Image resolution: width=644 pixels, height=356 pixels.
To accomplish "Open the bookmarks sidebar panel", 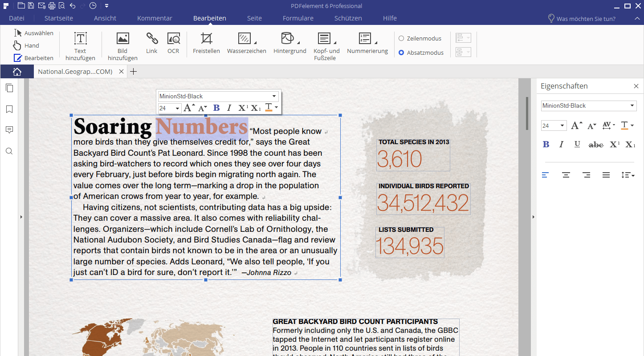I will click(x=9, y=109).
